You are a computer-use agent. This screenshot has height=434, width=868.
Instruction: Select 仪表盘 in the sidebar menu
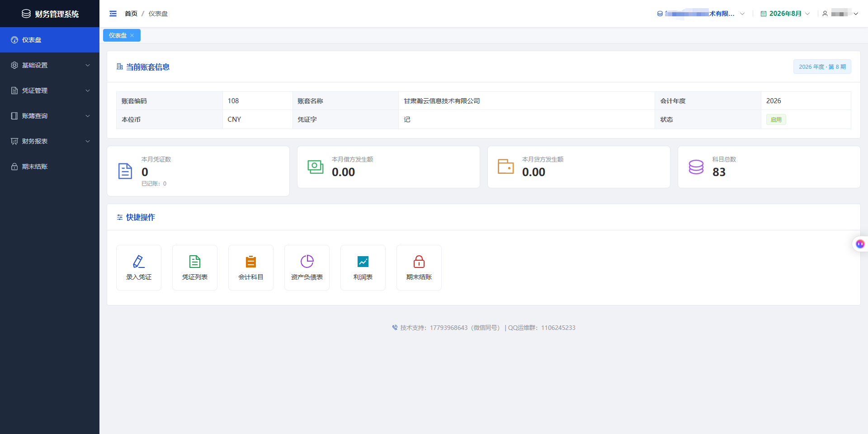pos(50,40)
